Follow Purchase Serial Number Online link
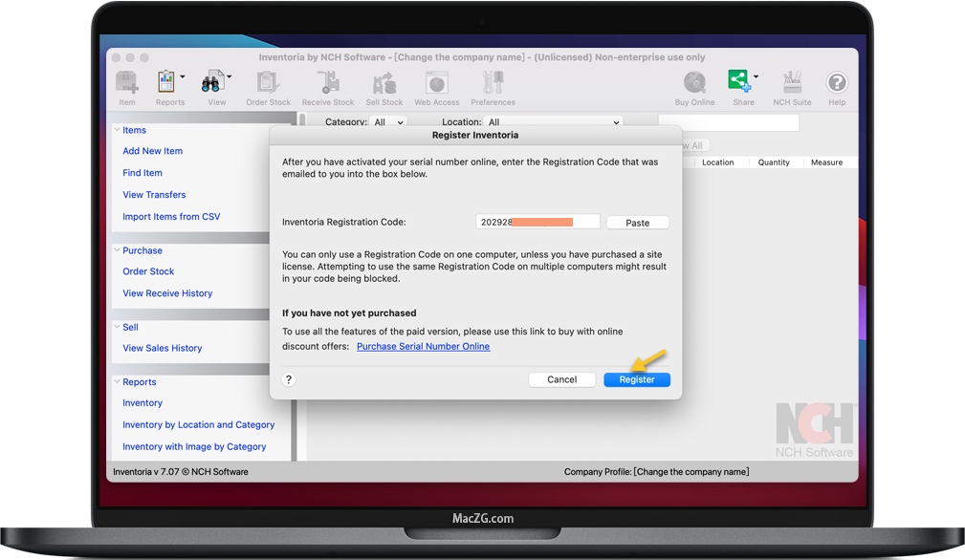Image resolution: width=965 pixels, height=560 pixels. click(x=424, y=346)
